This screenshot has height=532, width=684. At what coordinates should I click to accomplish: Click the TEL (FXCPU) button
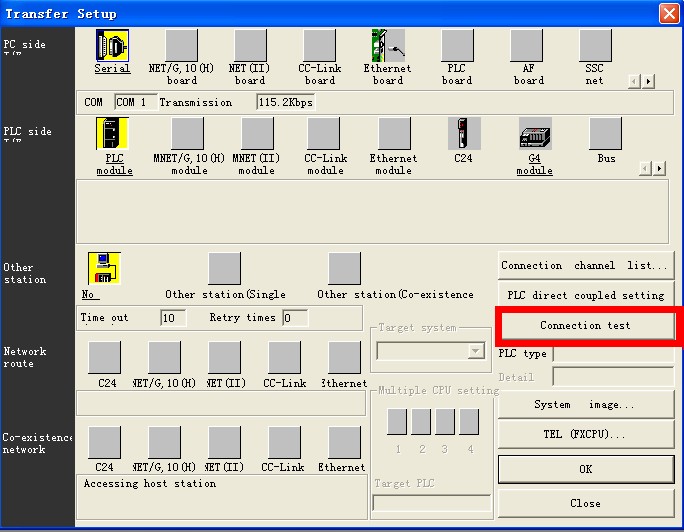(x=585, y=434)
